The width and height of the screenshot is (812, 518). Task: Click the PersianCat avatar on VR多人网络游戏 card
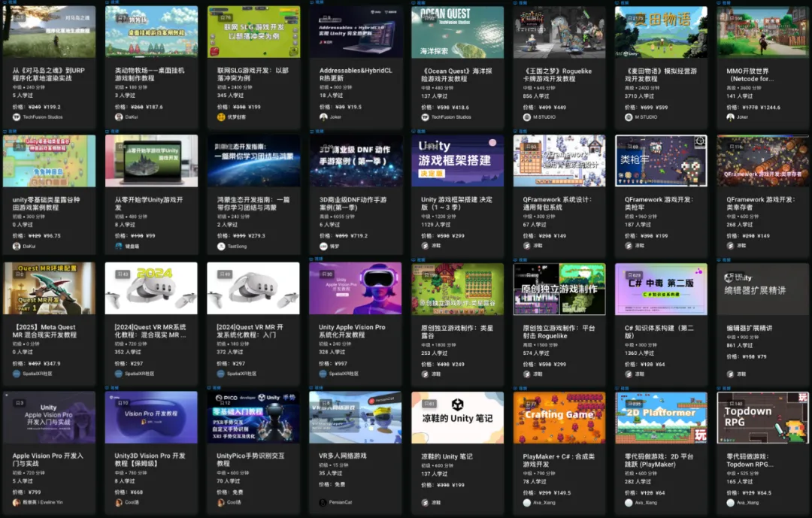323,502
